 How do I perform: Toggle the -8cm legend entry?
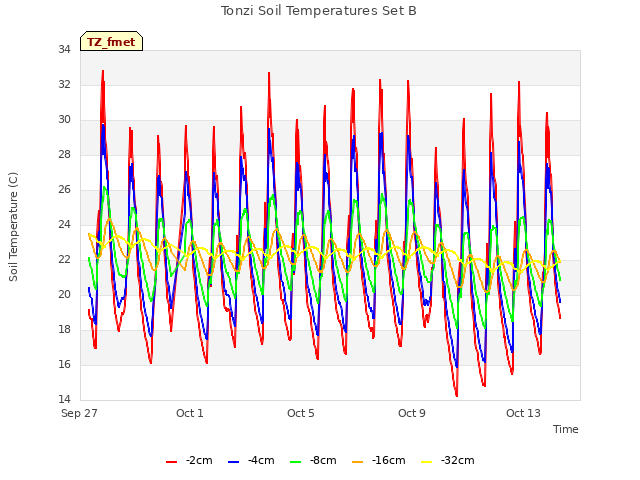(313, 460)
